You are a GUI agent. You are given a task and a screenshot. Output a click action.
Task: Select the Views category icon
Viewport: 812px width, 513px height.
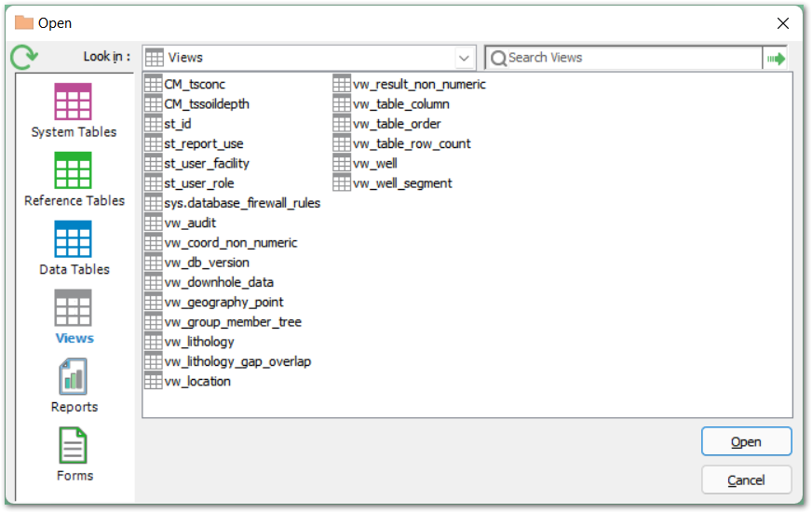click(73, 308)
